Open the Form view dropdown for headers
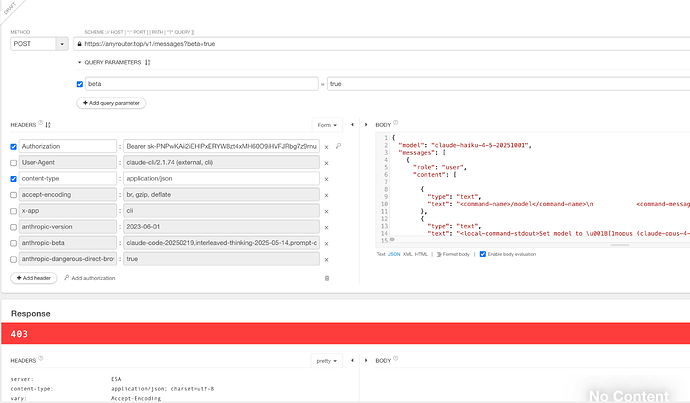690x403 pixels. 327,125
